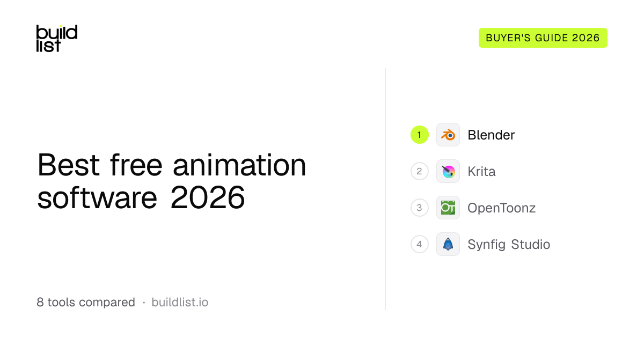Click the lime green badge background
Image resolution: width=644 pixels, height=338 pixels.
pos(543,38)
